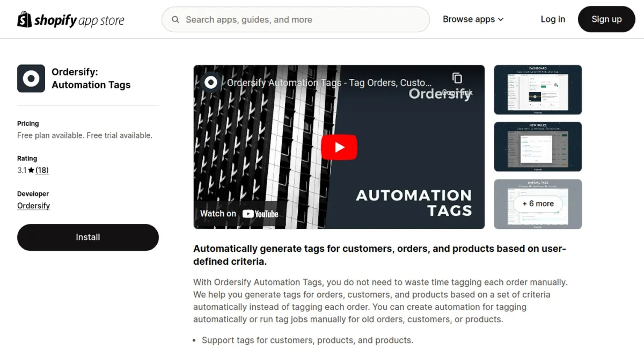Image resolution: width=644 pixels, height=349 pixels.
Task: Select 'Free plan available. Free trial available.' text
Action: 85,135
